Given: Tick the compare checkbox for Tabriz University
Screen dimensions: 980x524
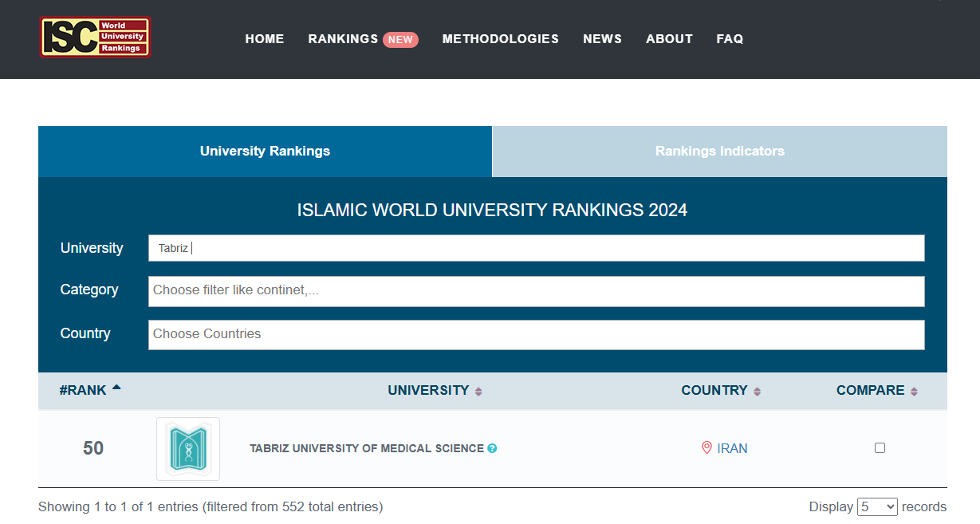Looking at the screenshot, I should 880,448.
